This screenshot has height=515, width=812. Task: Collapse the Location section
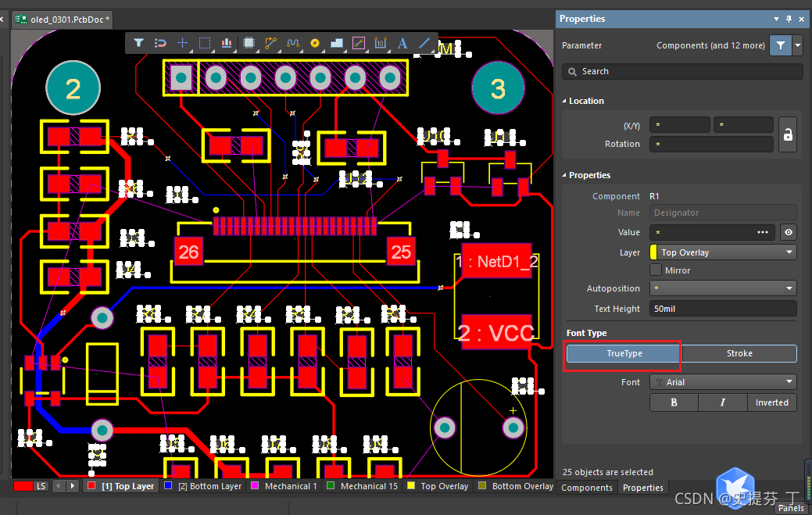(x=564, y=101)
